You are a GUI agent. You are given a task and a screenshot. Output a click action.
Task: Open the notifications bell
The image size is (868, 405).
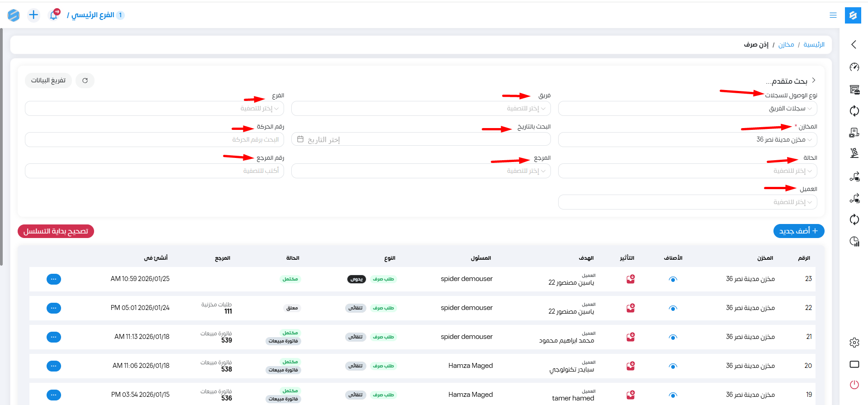(54, 15)
